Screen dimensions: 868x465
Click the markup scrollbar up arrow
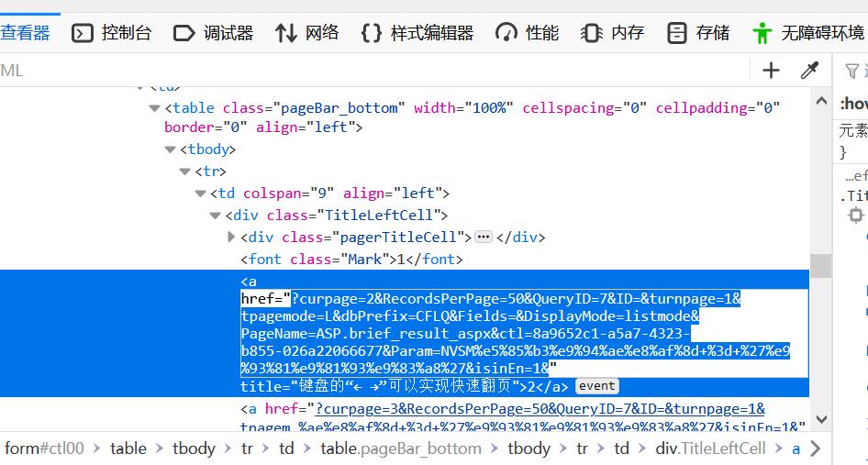pyautogui.click(x=821, y=101)
